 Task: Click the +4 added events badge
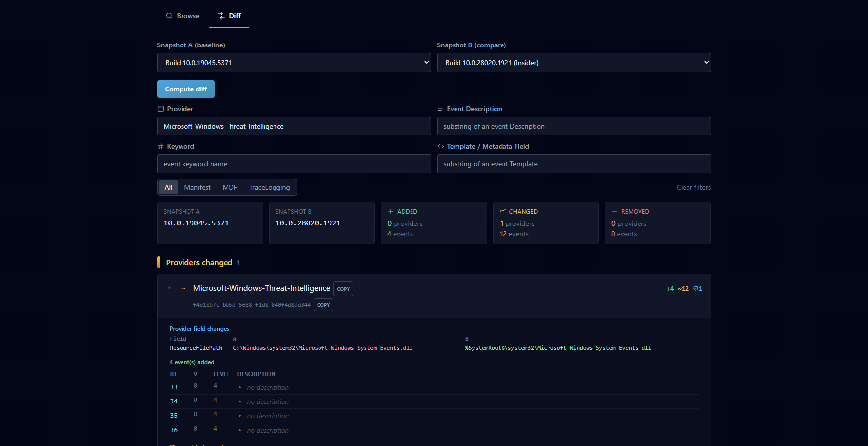click(x=670, y=289)
